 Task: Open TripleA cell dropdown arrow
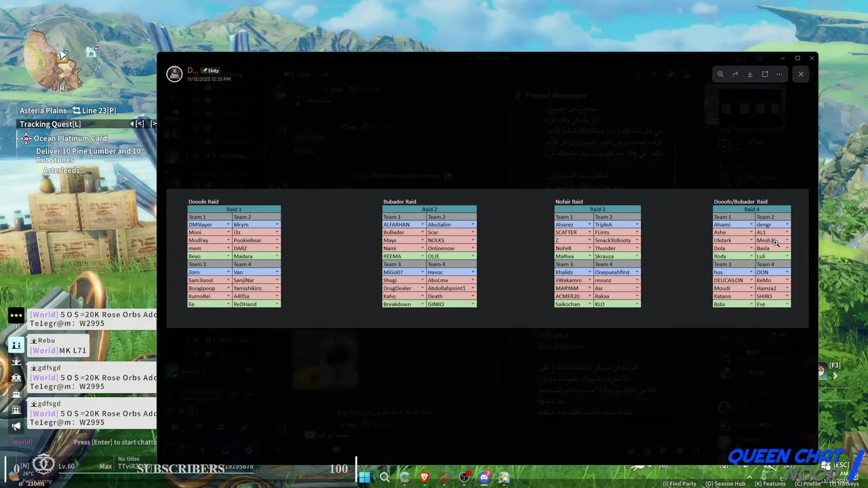[x=637, y=224]
